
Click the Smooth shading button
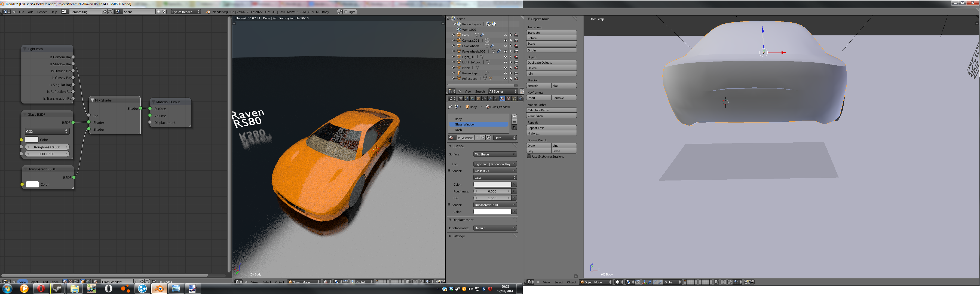coord(538,85)
